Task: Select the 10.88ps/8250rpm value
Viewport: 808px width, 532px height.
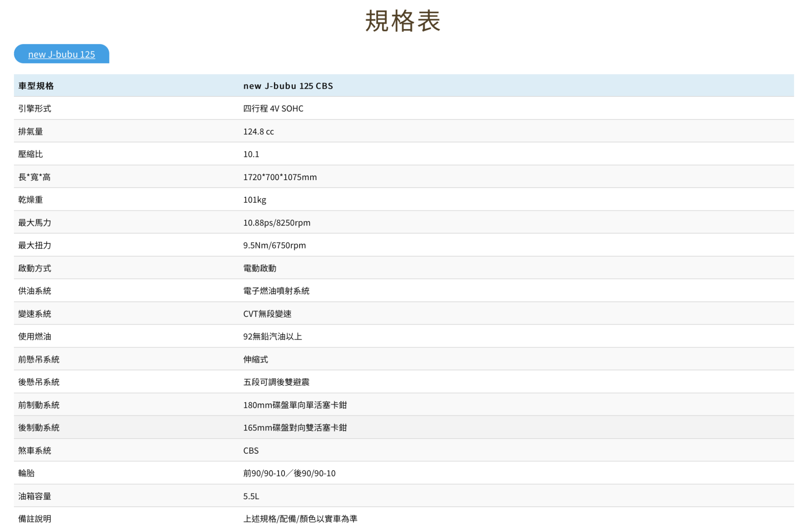Action: click(x=277, y=223)
